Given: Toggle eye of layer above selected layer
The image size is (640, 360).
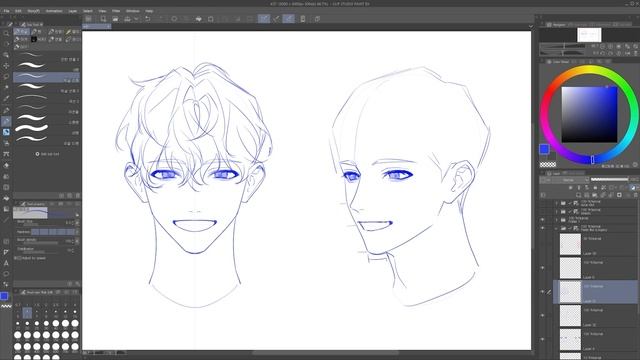Looking at the screenshot, I should [542, 268].
